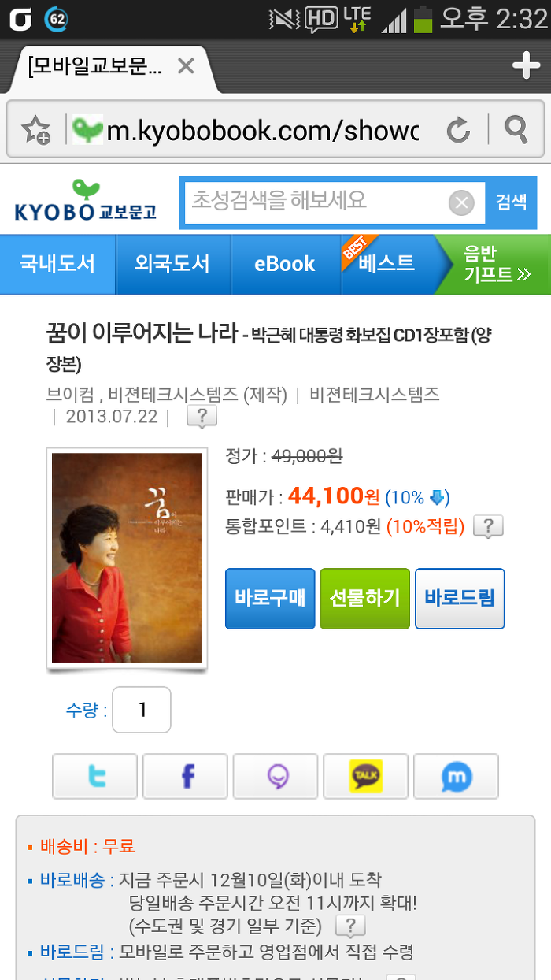The width and height of the screenshot is (551, 980).
Task: Open the 국내도서 tab
Action: [x=57, y=264]
